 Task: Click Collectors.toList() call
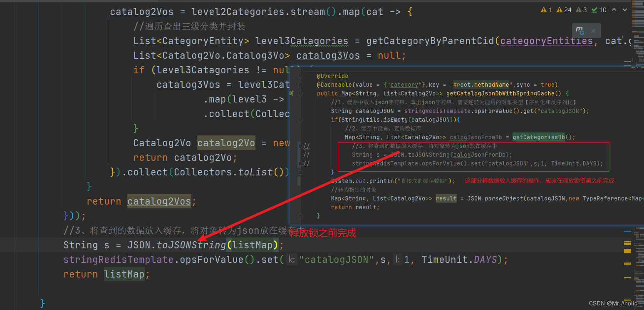[229, 172]
